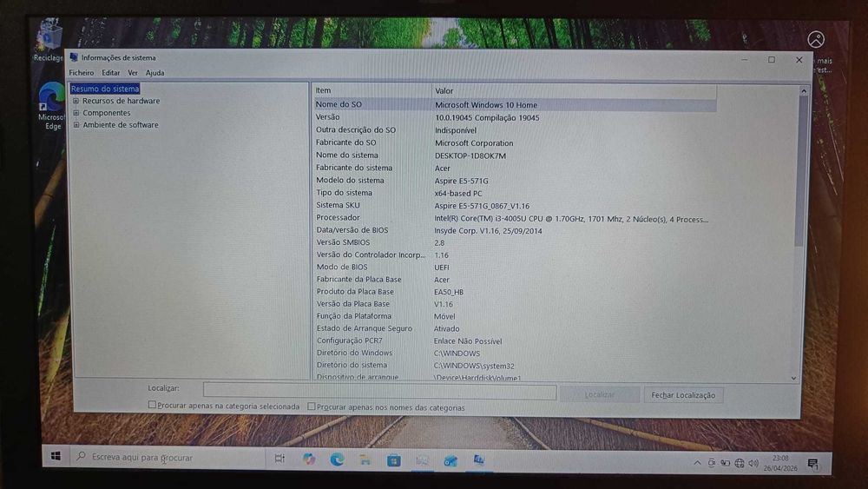
Task: Open Outlook from the taskbar
Action: point(450,460)
